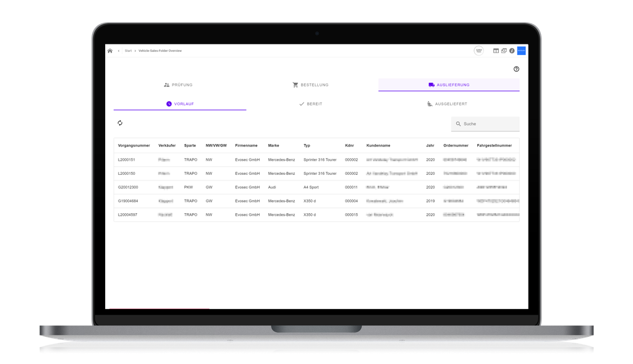
Task: Select the G20012300 entry
Action: coord(316,187)
